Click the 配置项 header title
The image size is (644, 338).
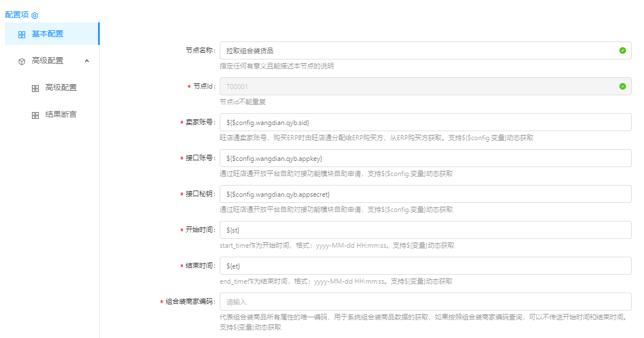pyautogui.click(x=17, y=15)
